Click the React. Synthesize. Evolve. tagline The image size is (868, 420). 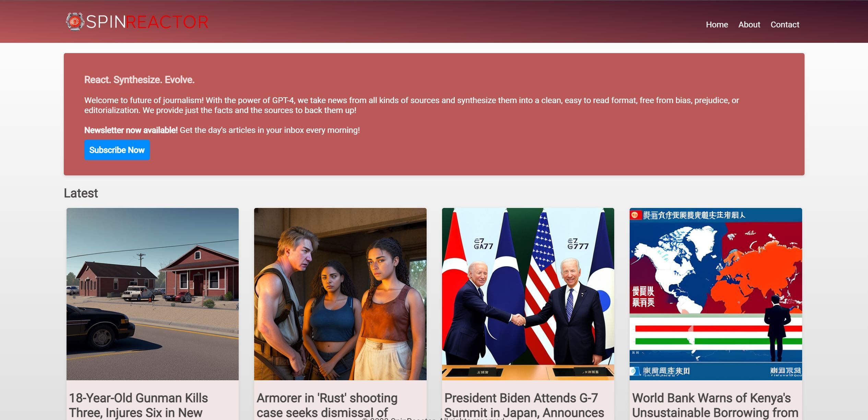(139, 80)
